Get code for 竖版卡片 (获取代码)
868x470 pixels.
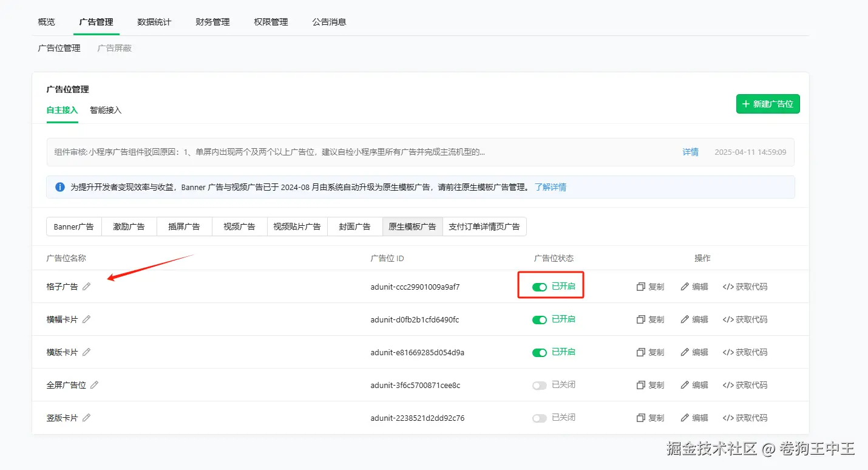(745, 418)
